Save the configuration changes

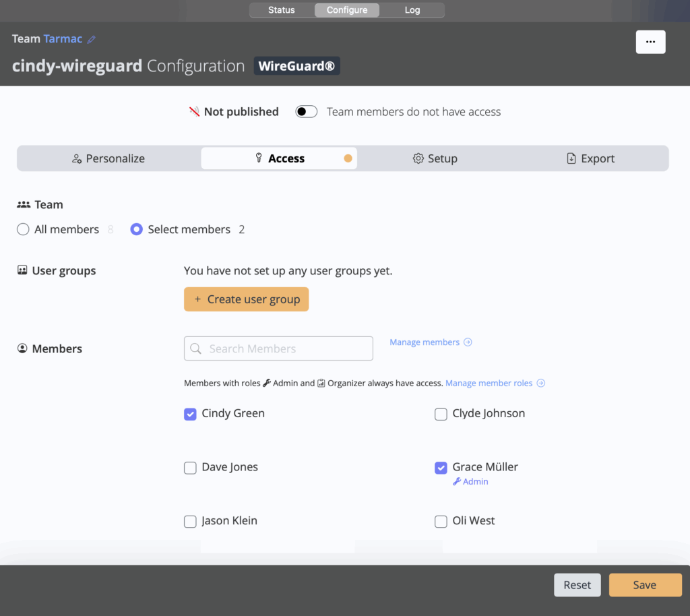click(645, 585)
